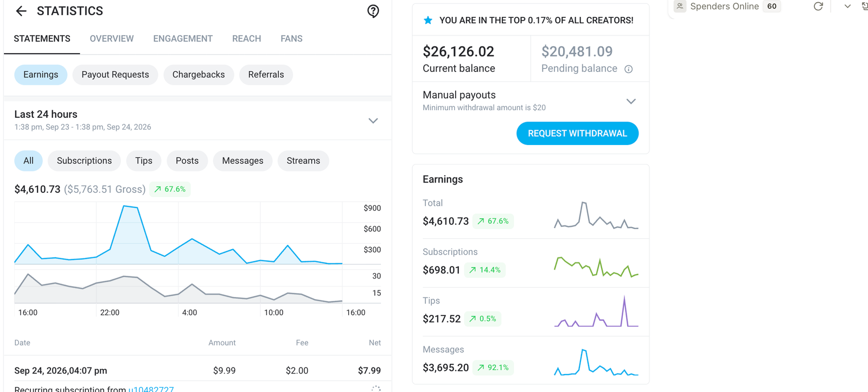Open user u10482727 profile link
Screen dimensions: 868x392
(151, 389)
